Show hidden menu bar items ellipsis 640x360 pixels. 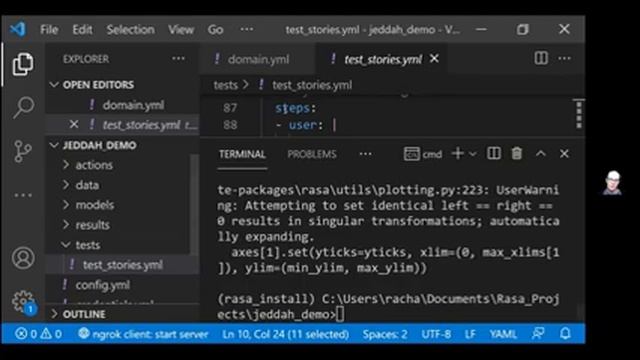pos(246,29)
